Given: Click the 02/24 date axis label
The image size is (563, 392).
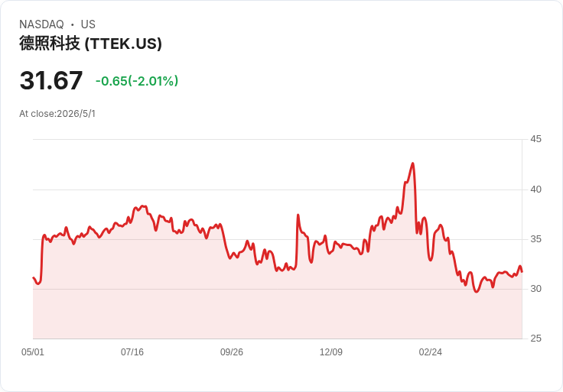Looking at the screenshot, I should point(430,352).
